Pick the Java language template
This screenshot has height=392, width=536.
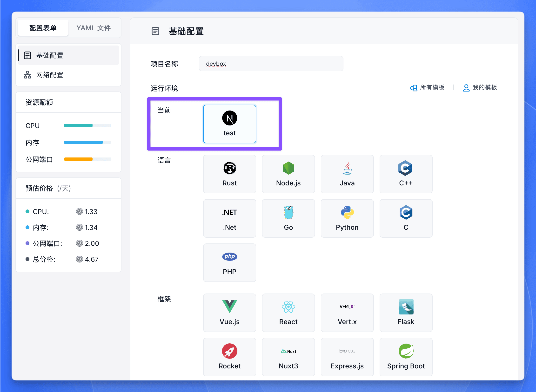click(x=347, y=174)
